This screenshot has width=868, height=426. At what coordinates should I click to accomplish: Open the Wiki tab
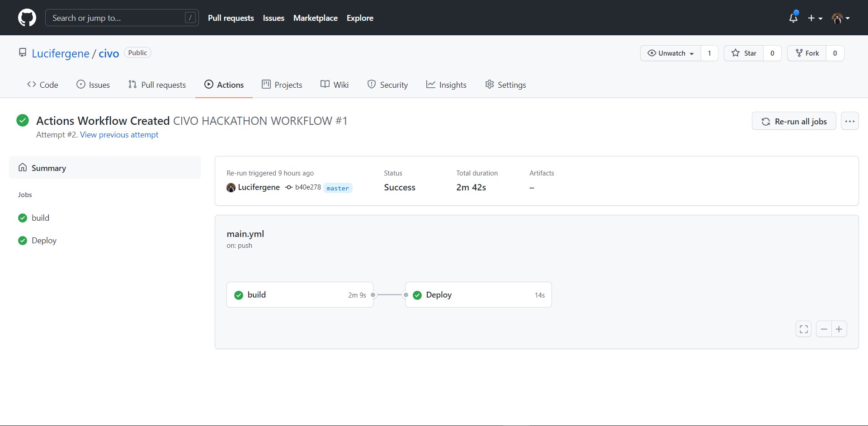click(335, 85)
